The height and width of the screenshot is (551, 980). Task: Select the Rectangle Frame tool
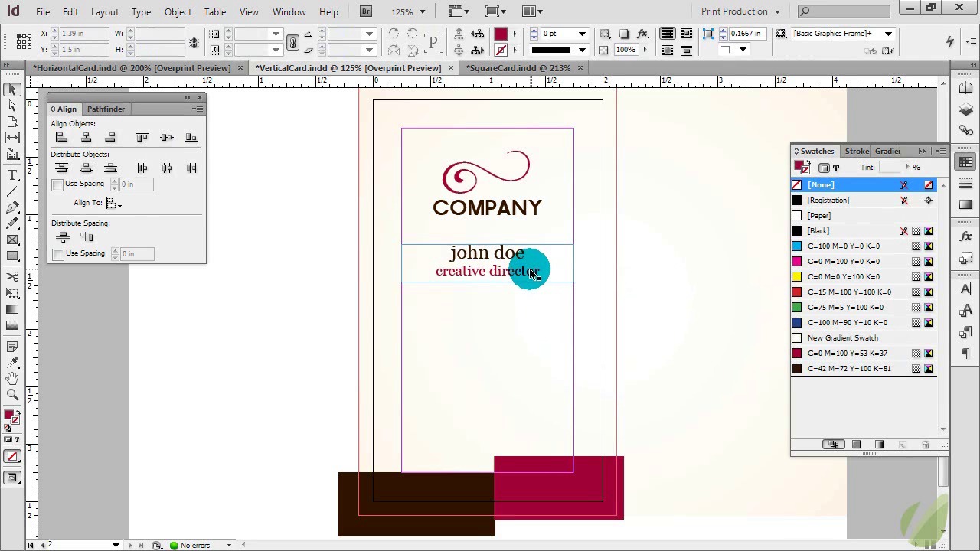coord(12,240)
